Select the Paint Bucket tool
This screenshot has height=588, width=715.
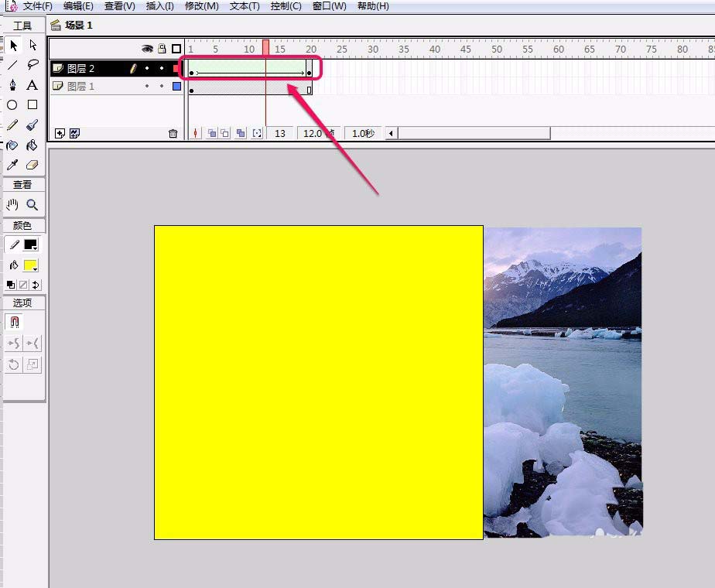click(x=32, y=145)
